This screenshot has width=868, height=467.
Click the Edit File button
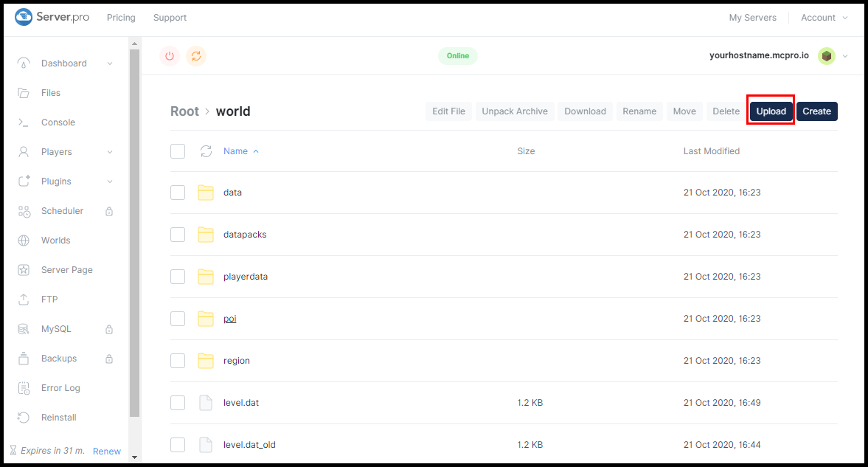[449, 111]
